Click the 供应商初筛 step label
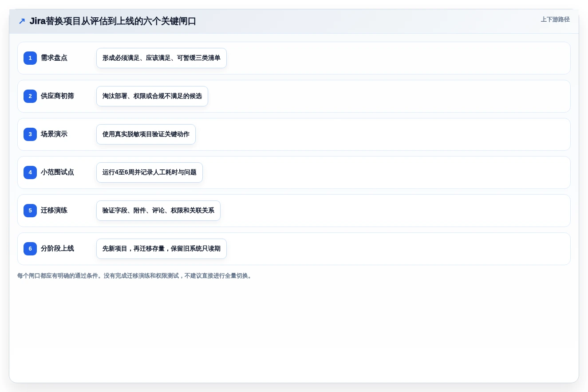The width and height of the screenshot is (588, 392). click(x=57, y=96)
